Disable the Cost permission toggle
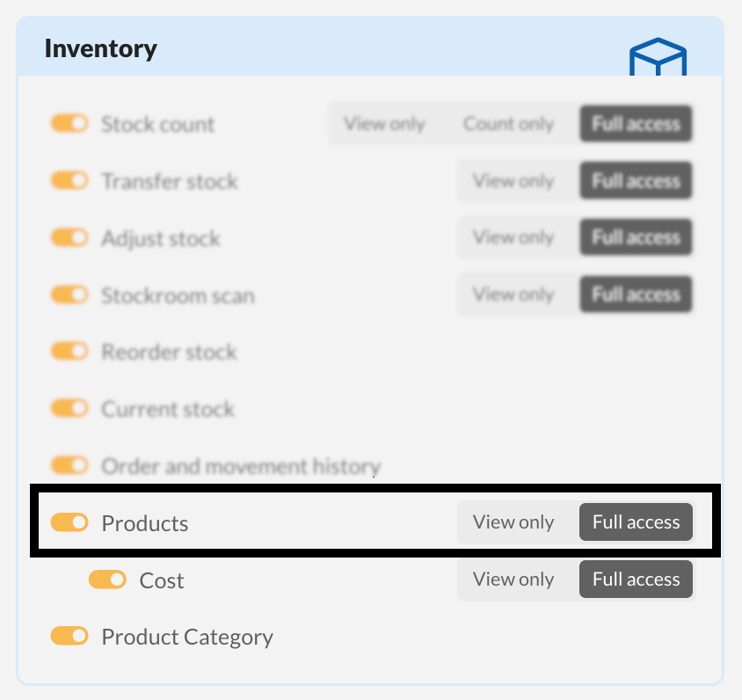Viewport: 742px width, 700px height. (x=107, y=580)
